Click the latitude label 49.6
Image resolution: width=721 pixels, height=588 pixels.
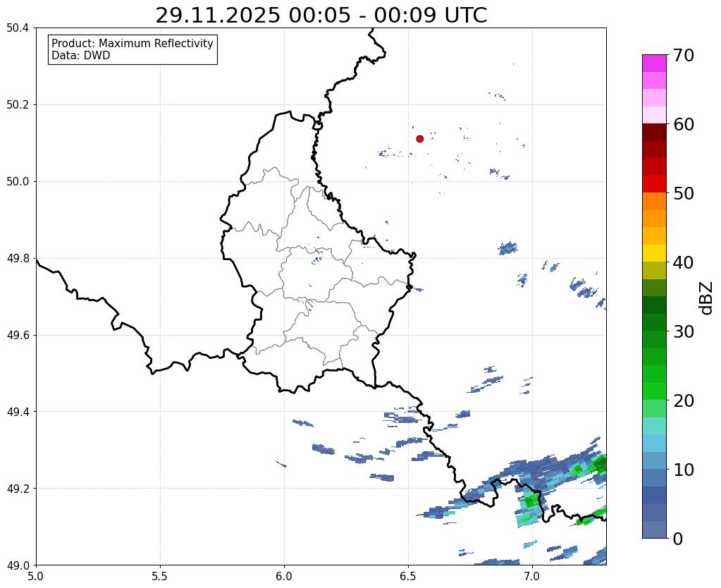(18, 336)
